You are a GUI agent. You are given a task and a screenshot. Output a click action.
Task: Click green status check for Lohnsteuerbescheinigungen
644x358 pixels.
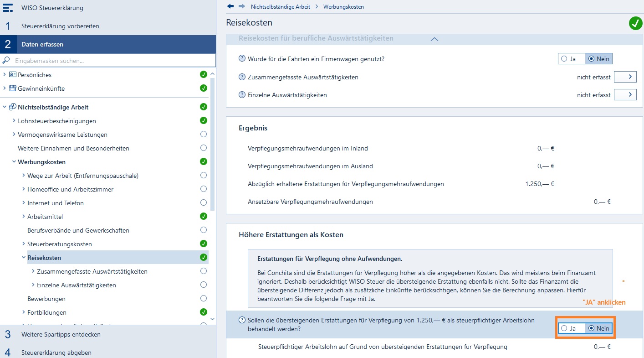click(204, 120)
